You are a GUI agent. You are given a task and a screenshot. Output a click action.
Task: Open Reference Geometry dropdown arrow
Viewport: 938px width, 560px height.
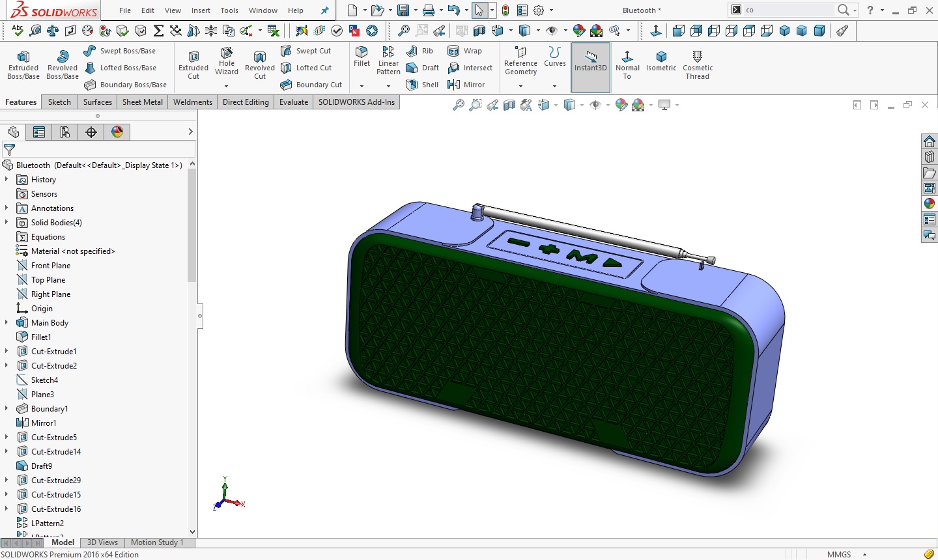[520, 86]
